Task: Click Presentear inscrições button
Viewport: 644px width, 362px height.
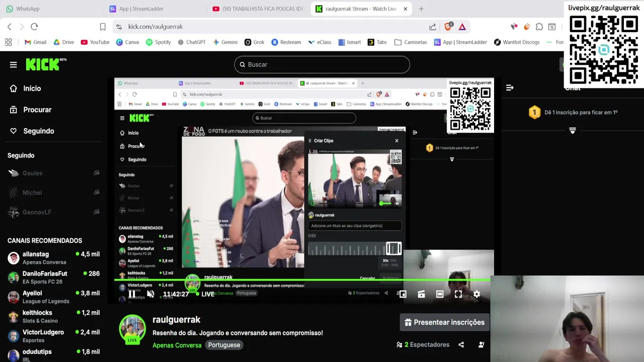Action: [x=445, y=322]
